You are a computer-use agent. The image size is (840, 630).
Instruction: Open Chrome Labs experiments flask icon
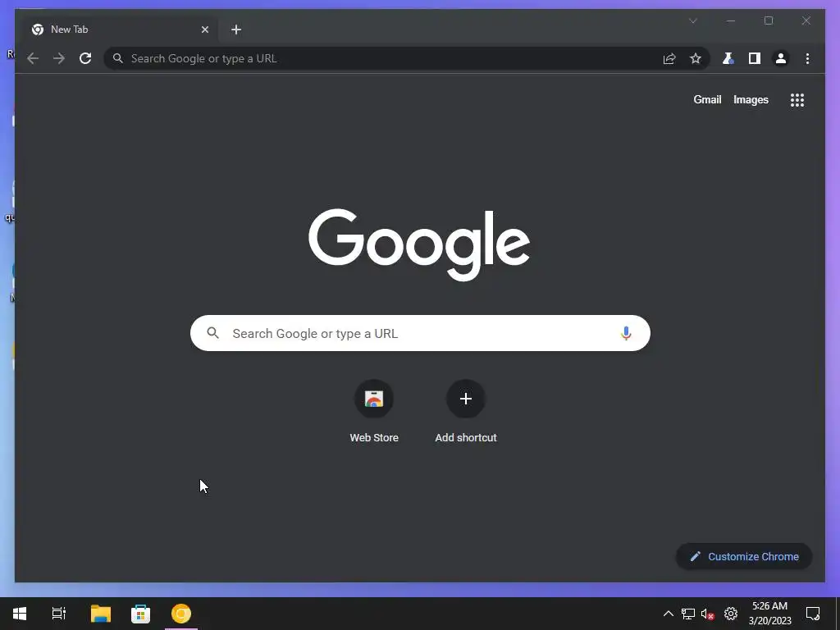pyautogui.click(x=728, y=58)
